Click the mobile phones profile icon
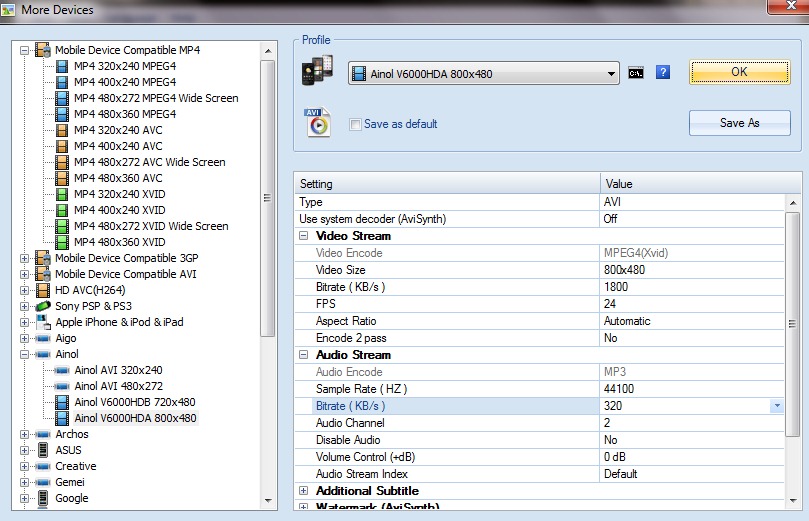Screen dimensions: 809x521 click(x=317, y=70)
